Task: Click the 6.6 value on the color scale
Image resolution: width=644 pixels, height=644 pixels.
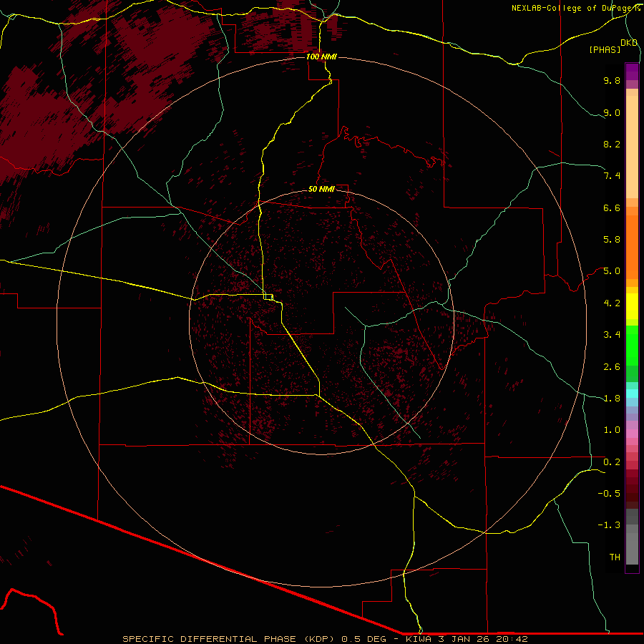Action: (612, 208)
